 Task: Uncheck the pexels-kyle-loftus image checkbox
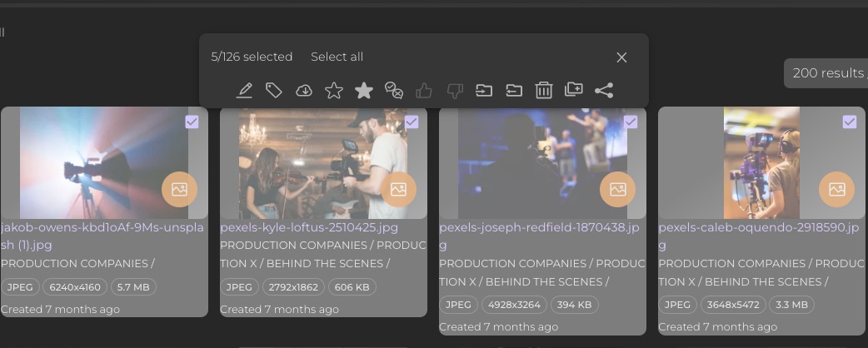point(411,122)
